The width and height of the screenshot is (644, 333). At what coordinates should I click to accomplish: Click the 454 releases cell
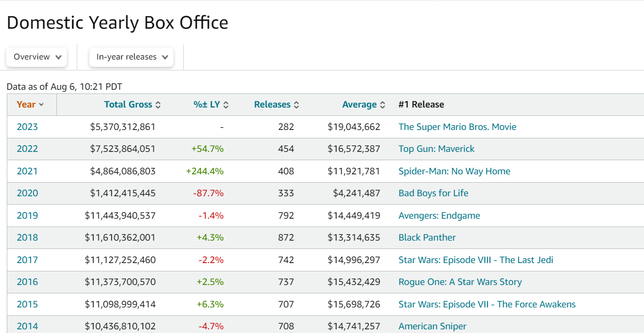pyautogui.click(x=286, y=149)
